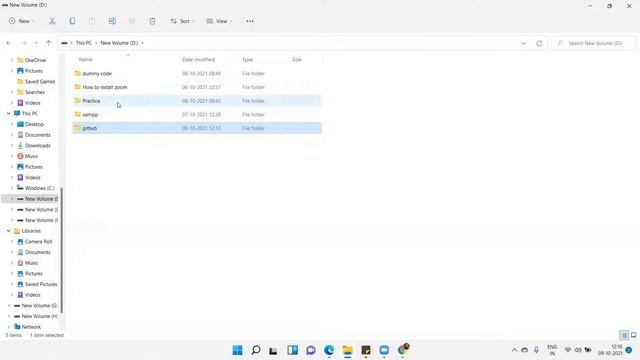Image resolution: width=640 pixels, height=360 pixels.
Task: Open clock and date 09-10-2021
Action: [x=611, y=350]
